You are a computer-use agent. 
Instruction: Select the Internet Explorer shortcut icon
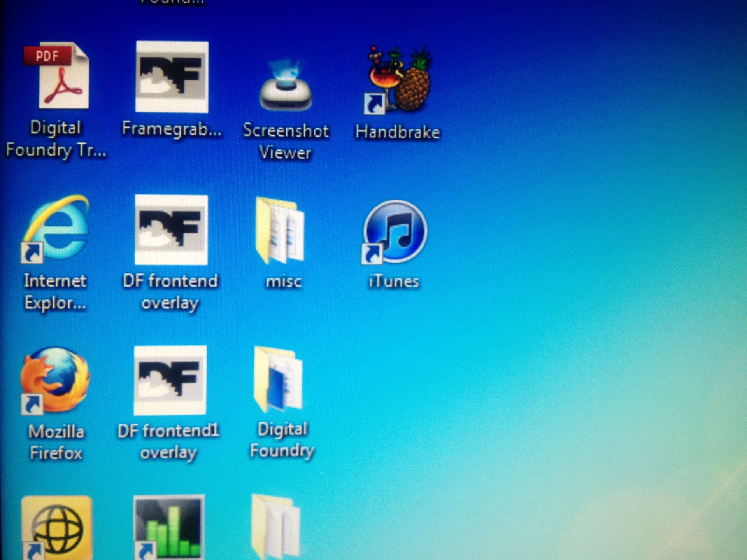pyautogui.click(x=56, y=228)
